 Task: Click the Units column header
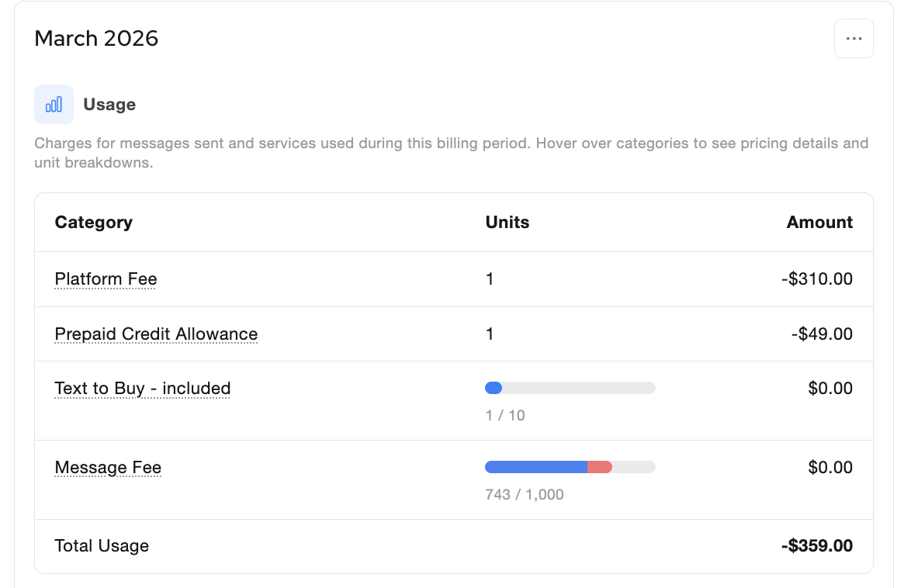pos(507,223)
